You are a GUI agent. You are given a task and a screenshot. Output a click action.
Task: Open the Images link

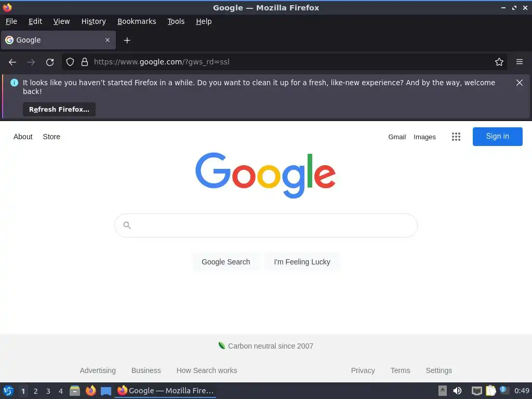[424, 137]
